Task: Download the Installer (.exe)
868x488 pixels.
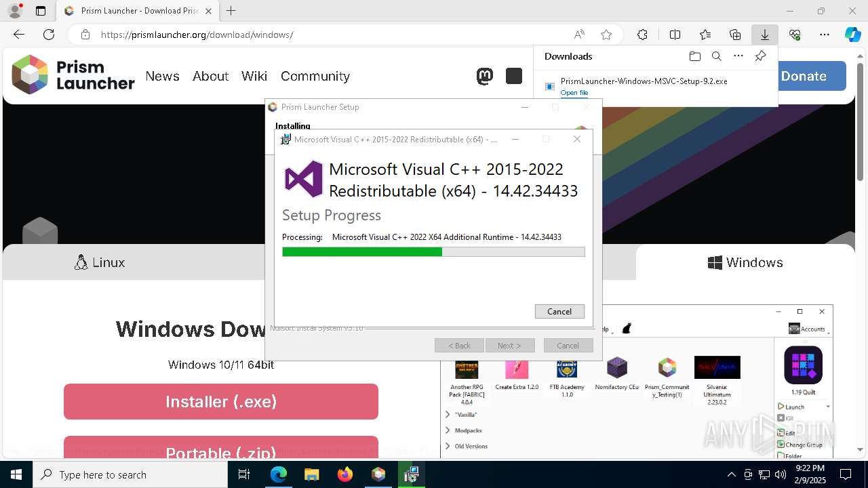Action: click(x=221, y=401)
